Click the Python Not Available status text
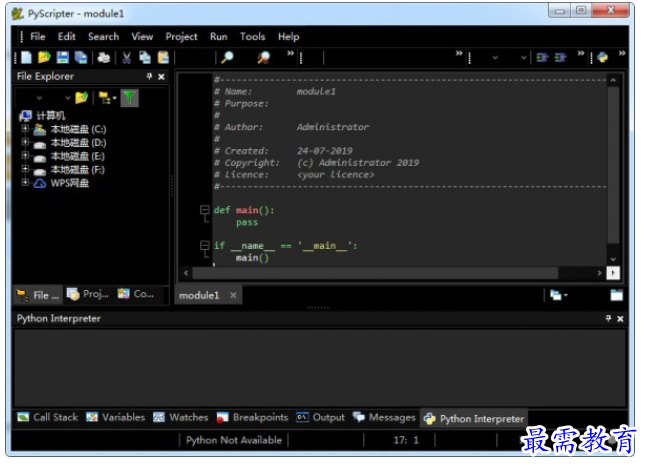 coord(234,440)
